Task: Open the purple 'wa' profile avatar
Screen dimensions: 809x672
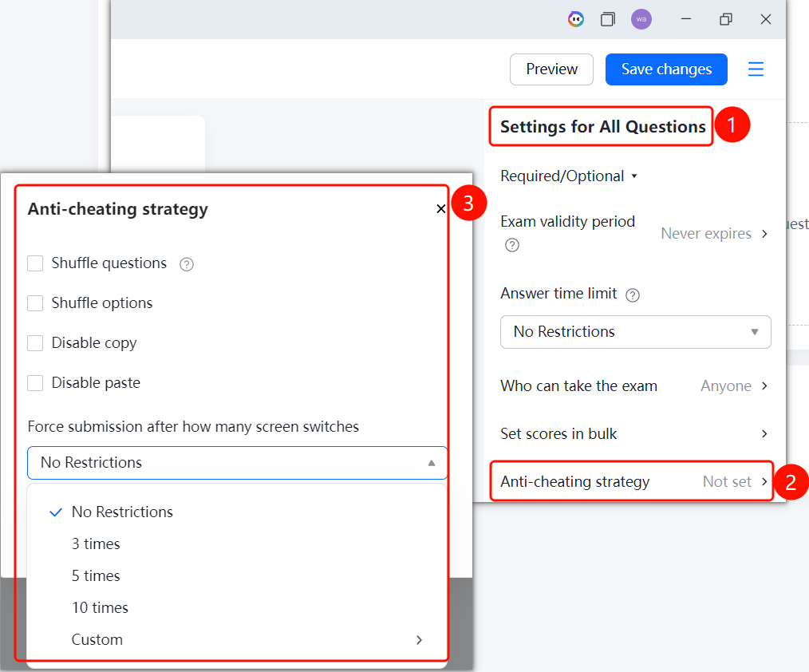Action: point(641,19)
